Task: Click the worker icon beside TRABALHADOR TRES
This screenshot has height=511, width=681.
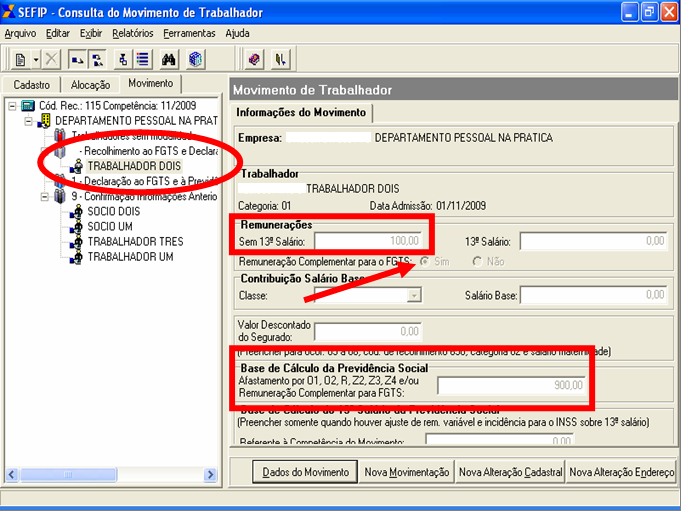Action: (77, 242)
